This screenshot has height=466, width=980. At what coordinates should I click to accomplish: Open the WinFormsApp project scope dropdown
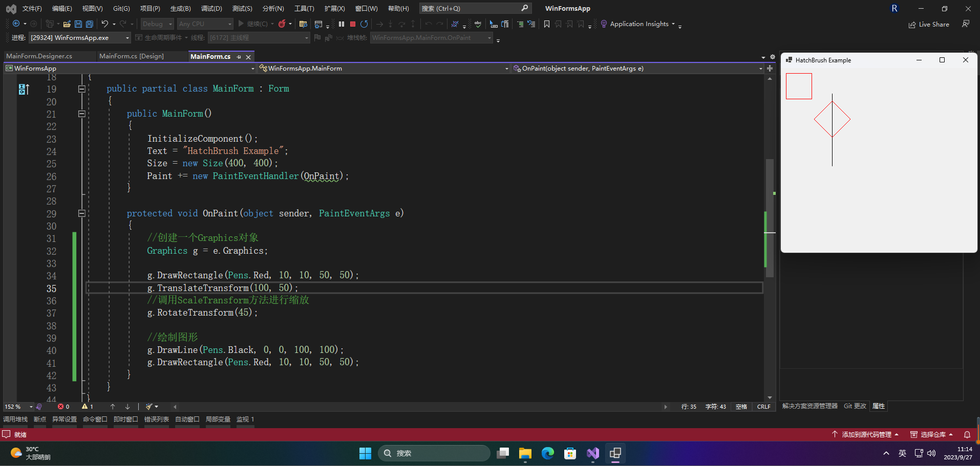pyautogui.click(x=130, y=68)
